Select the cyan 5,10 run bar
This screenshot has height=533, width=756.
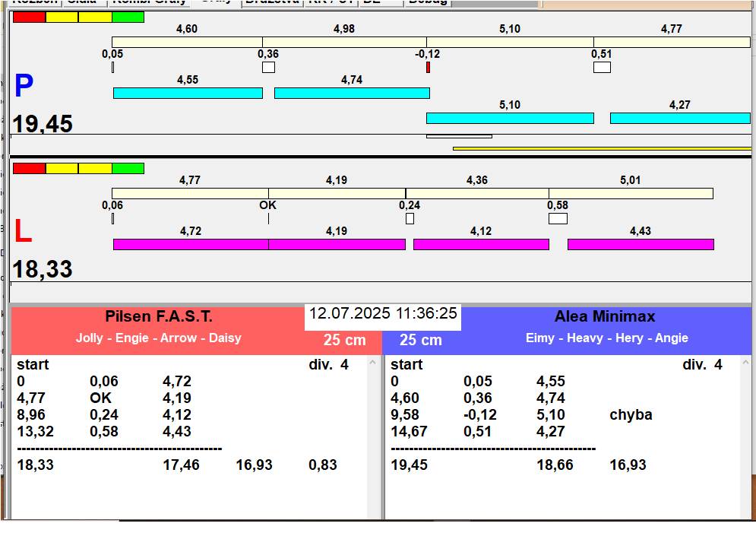click(510, 118)
